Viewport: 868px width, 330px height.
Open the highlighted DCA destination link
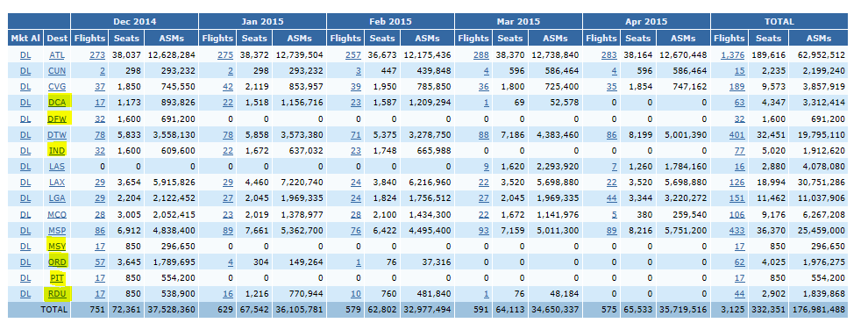tap(56, 103)
